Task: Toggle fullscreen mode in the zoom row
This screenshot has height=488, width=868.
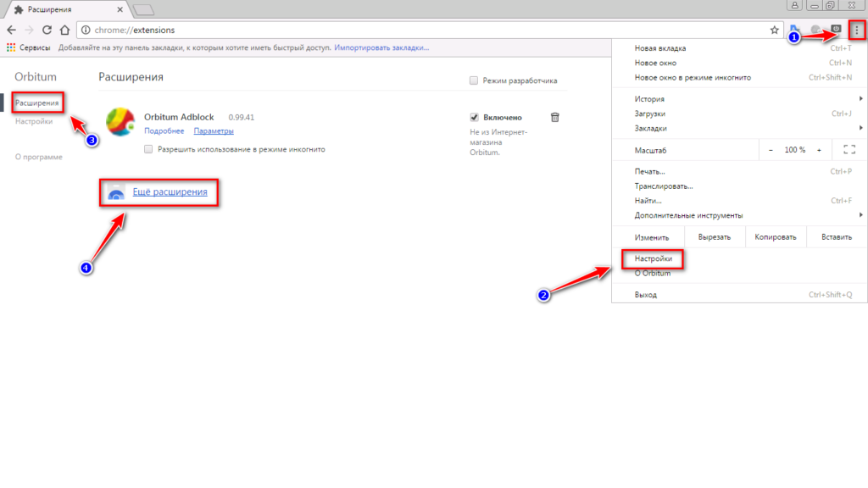Action: [x=849, y=149]
